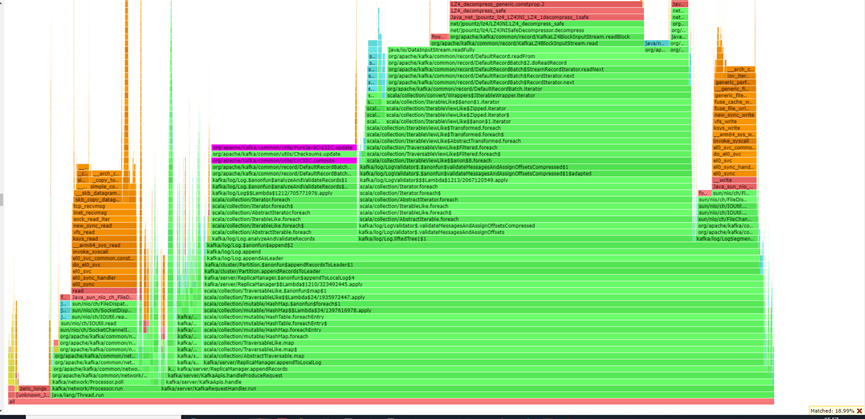Click ksys_write frame

pos(734,128)
